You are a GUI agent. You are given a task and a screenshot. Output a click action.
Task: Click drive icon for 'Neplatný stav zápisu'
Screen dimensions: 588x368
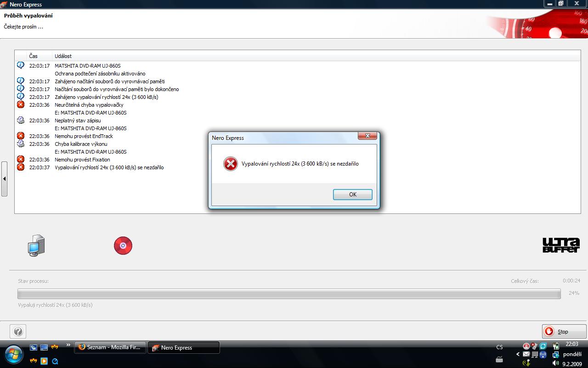tap(21, 120)
